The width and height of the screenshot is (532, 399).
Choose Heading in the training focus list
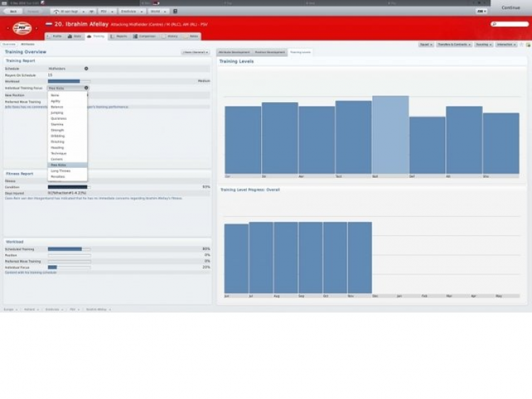click(x=67, y=147)
